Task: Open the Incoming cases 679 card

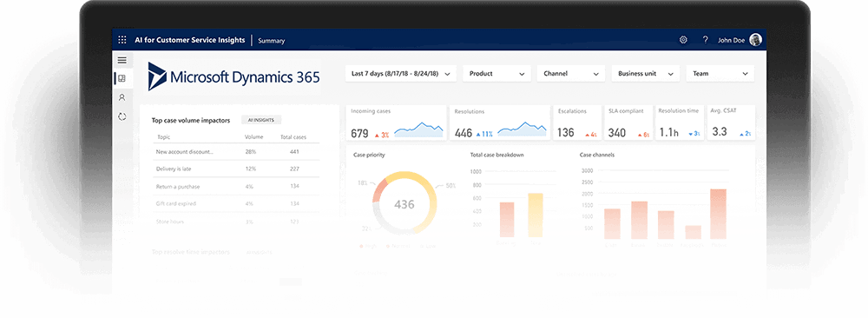Action: point(397,123)
